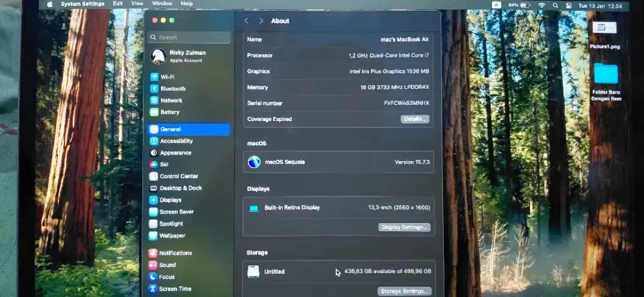Click the Version 15.7.3 text
This screenshot has height=297, width=644.
tap(412, 162)
